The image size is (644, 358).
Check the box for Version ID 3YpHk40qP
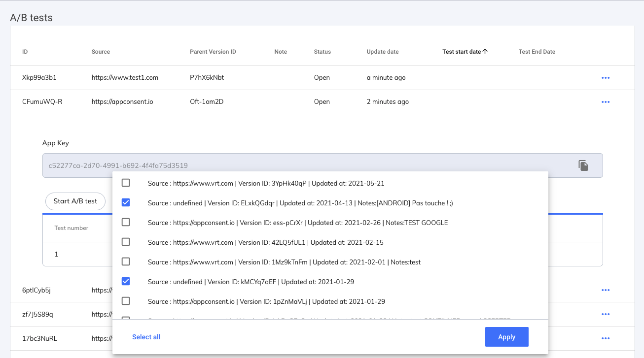coord(126,183)
